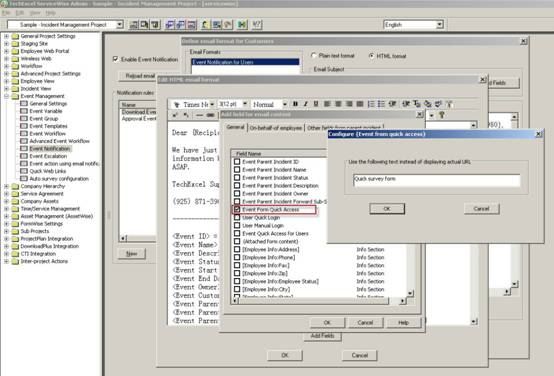Click the Italic formatting icon
The image size is (554, 376).
pyautogui.click(x=306, y=104)
